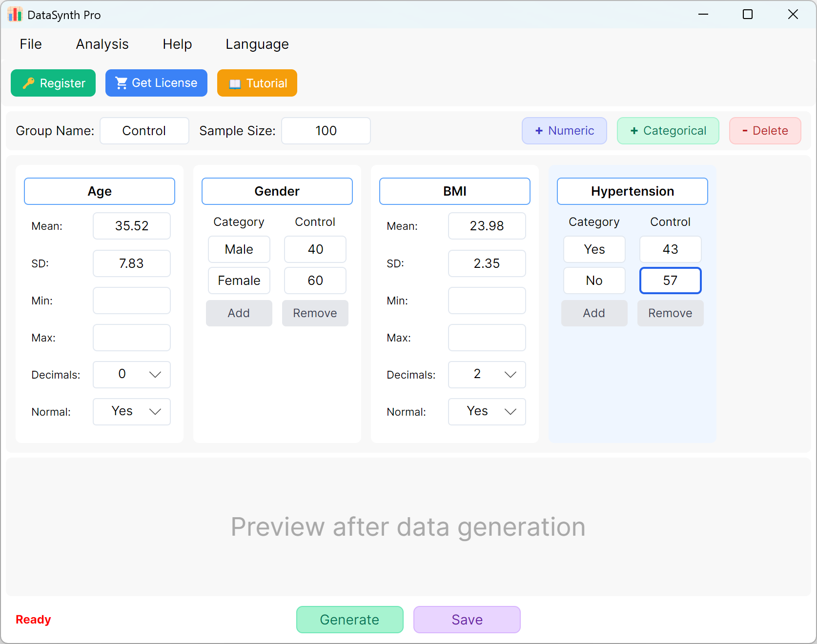Minimize the DataSynth Pro window
Image resolution: width=817 pixels, height=644 pixels.
(703, 15)
